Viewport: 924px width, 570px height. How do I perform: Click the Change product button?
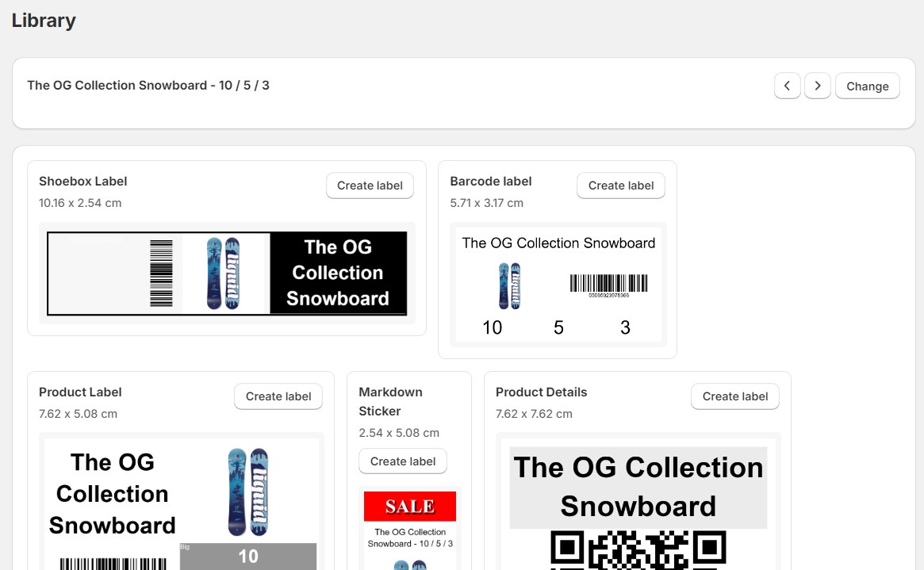(868, 86)
